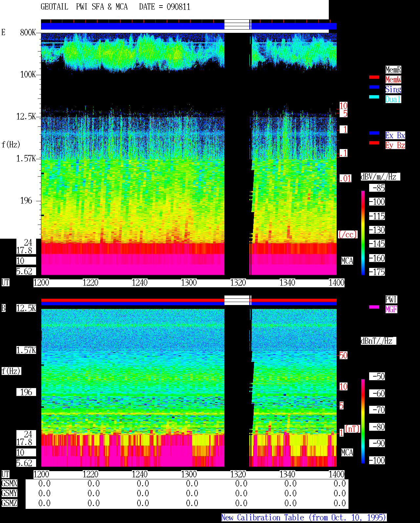The width and height of the screenshot is (420, 523).
Task: Click the 1400 tick under E spectrogram
Action: tap(337, 282)
